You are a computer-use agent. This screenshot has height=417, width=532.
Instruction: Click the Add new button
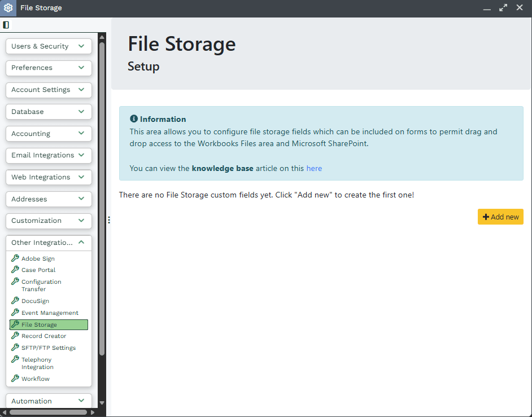(x=500, y=217)
